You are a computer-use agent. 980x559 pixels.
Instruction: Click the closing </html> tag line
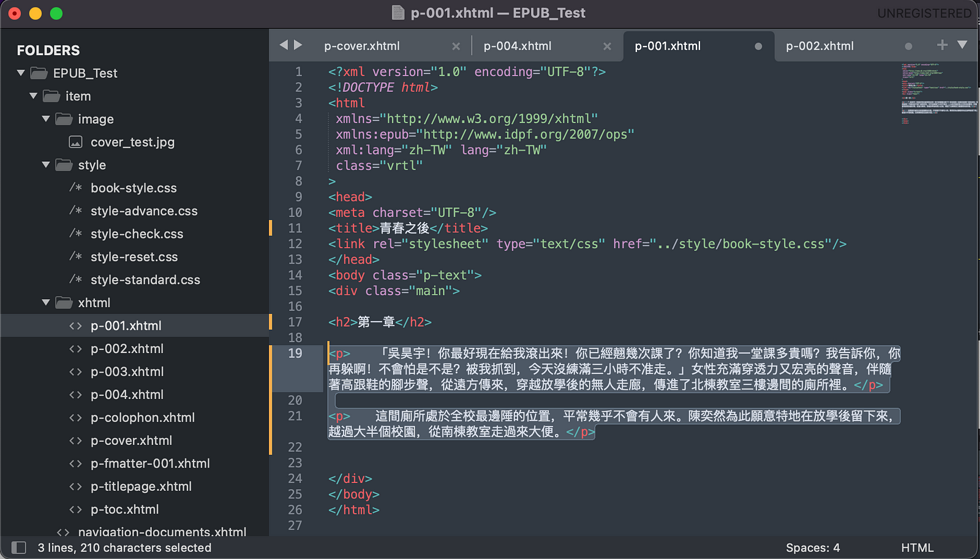point(354,510)
